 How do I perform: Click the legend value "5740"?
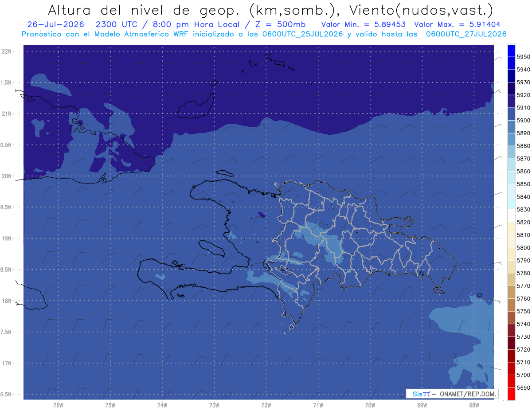click(x=523, y=324)
